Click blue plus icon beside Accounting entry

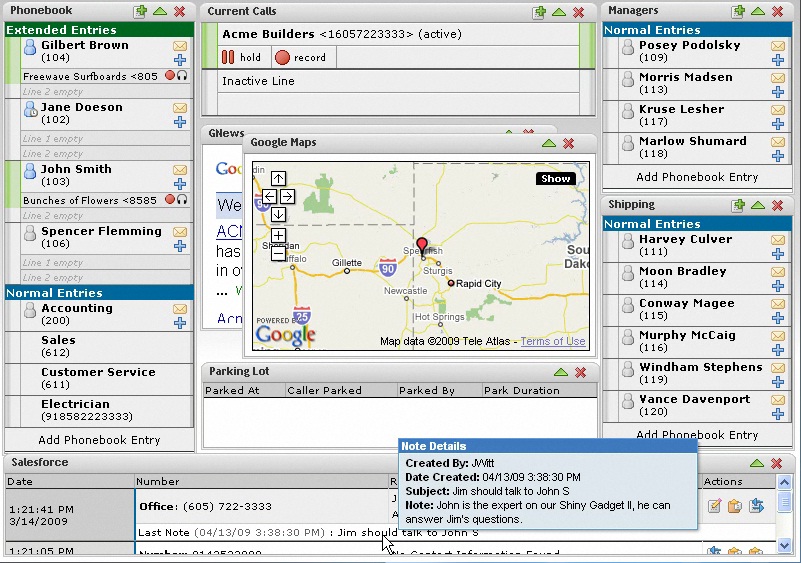click(180, 323)
